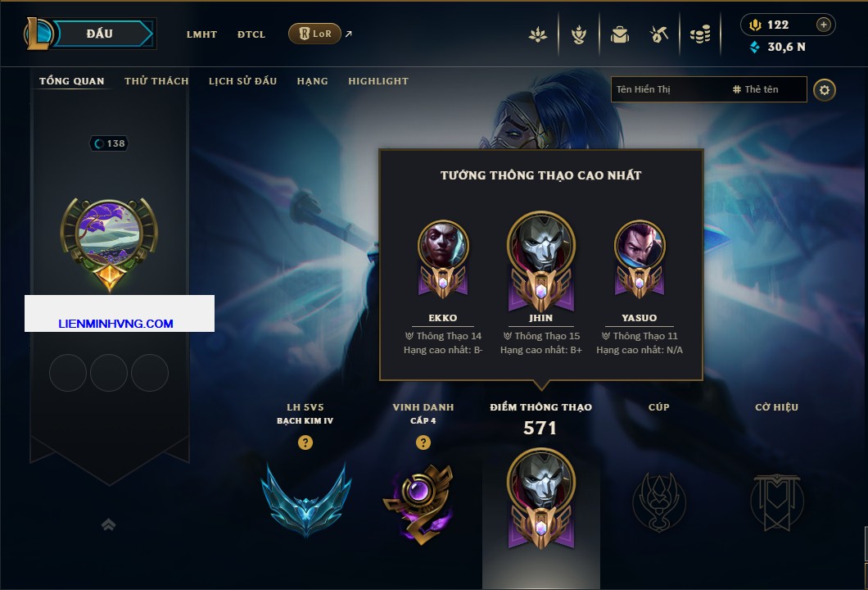The width and height of the screenshot is (868, 590).
Task: Open the Crafting hammer icon
Action: (x=658, y=35)
